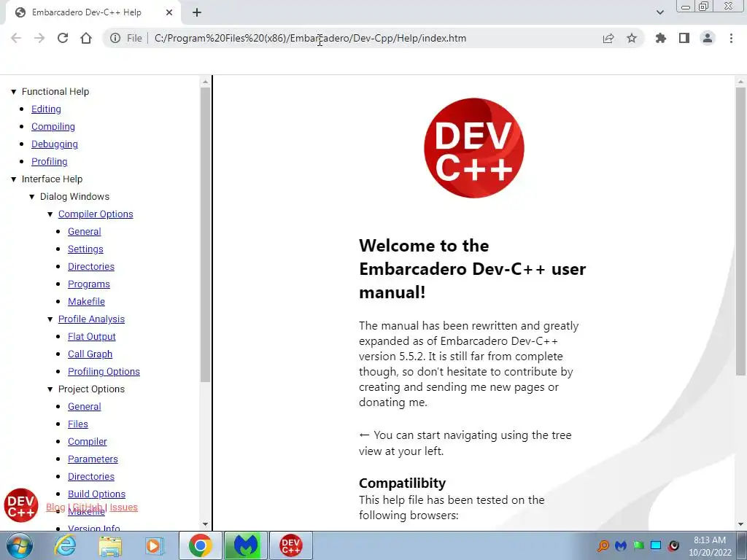The width and height of the screenshot is (747, 560).
Task: Open the Programs link
Action: point(88,284)
